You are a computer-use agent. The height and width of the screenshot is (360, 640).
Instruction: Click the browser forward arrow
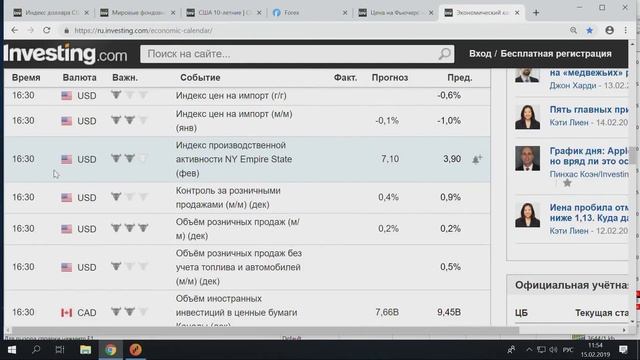pyautogui.click(x=31, y=30)
